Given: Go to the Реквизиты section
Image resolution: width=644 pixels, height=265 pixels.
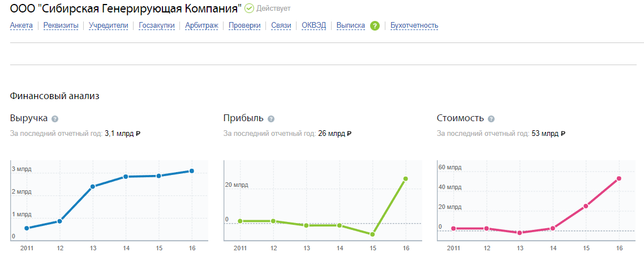Looking at the screenshot, I should 61,25.
